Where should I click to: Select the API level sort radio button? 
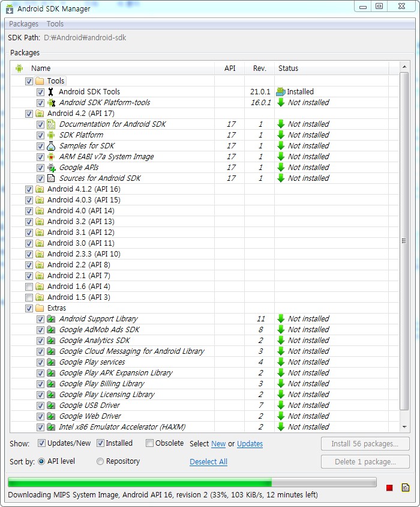pos(41,461)
